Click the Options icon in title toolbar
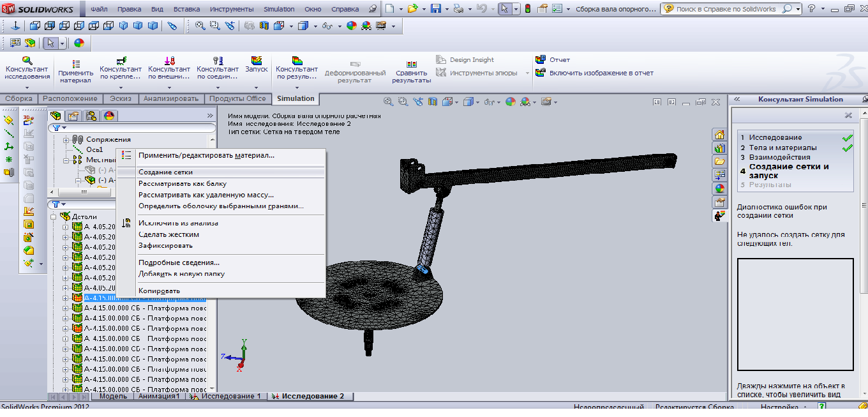The image size is (868, 417). tap(557, 9)
